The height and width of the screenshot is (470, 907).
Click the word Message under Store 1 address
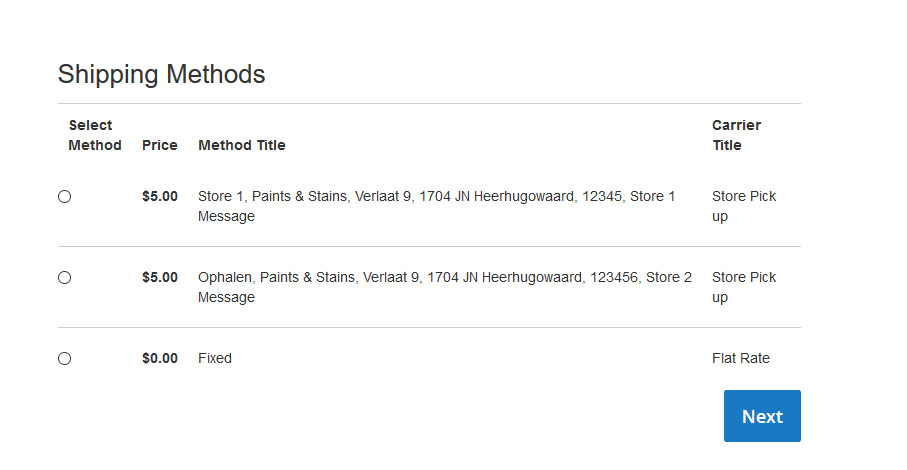click(226, 216)
